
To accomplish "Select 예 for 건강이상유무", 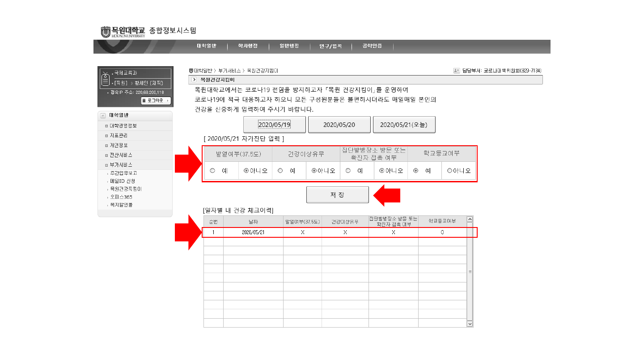I will pyautogui.click(x=280, y=170).
